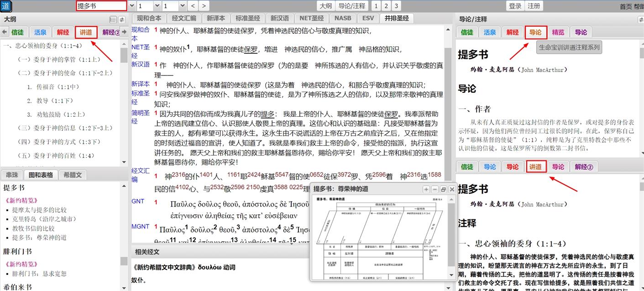
Task: Click the blue 道 logo icon
Action: point(6,6)
